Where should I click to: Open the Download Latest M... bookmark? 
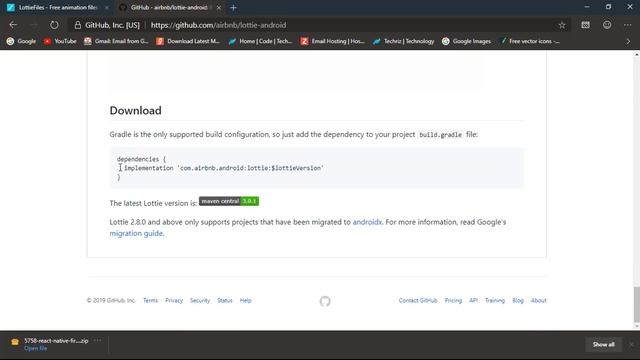click(188, 41)
